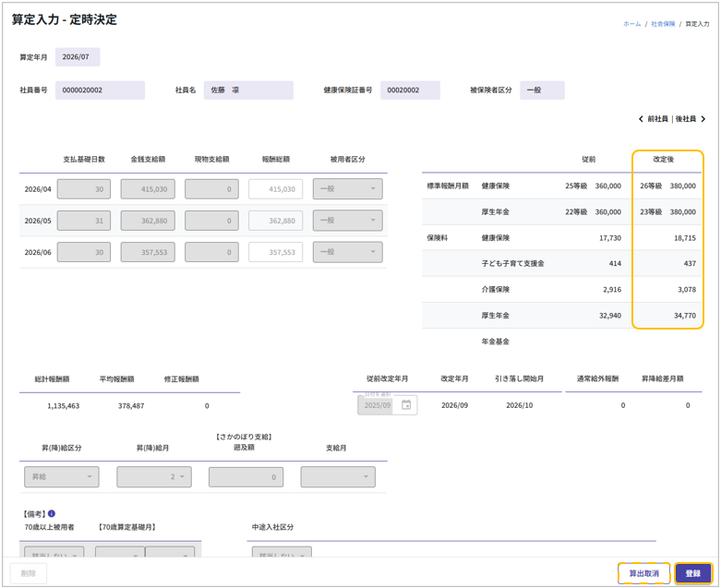Click the 金銭支給額 field showing 362,880

[148, 221]
